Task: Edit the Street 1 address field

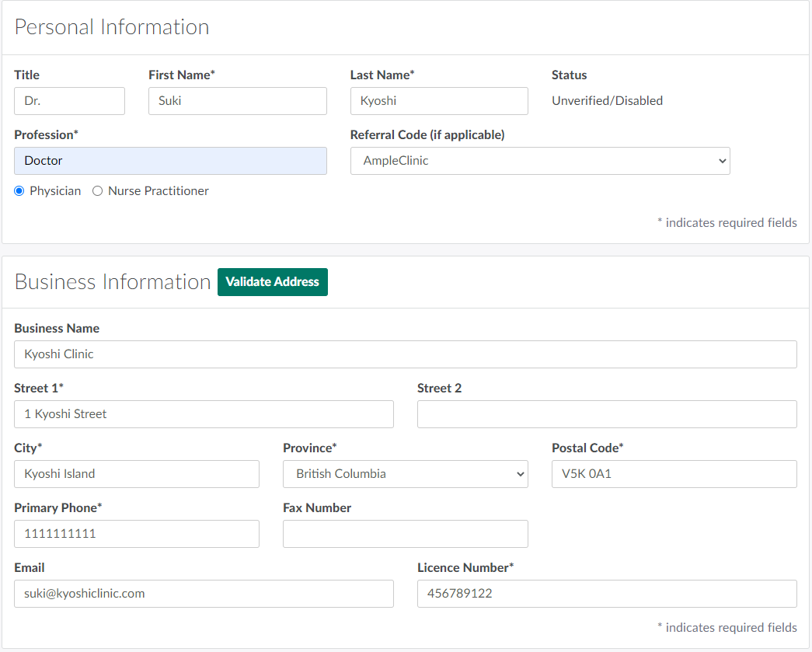Action: 204,414
